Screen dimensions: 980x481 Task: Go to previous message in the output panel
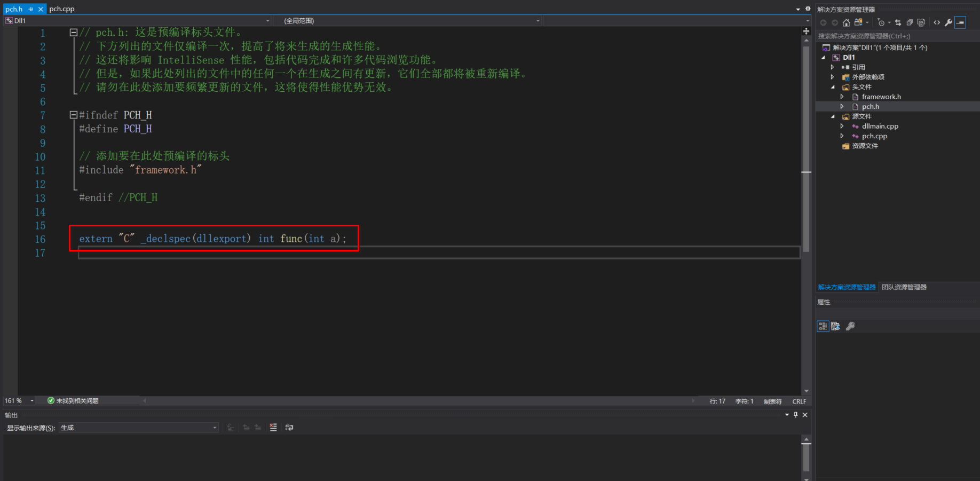click(x=246, y=428)
